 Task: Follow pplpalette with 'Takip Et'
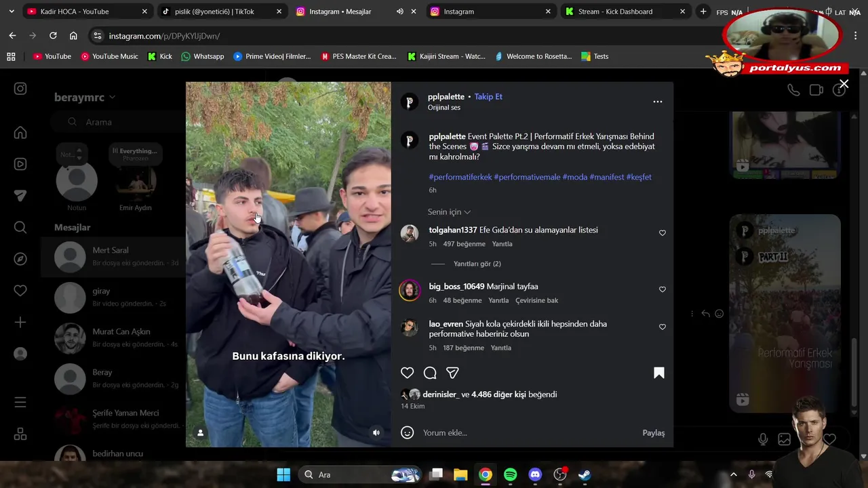488,97
